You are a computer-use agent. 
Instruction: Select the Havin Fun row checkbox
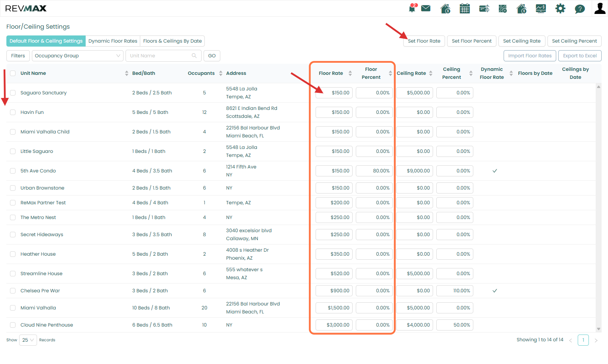coord(13,112)
